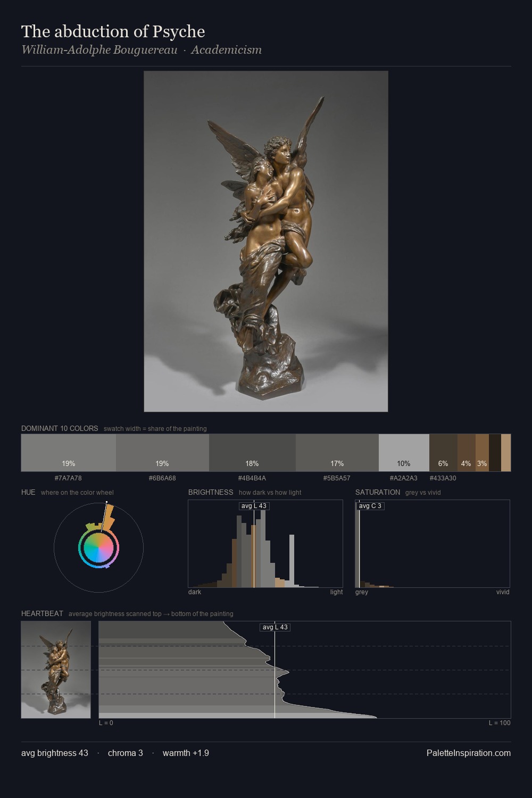This screenshot has height=798, width=532.
Task: Click the 'grey' label under the saturation chart
Action: [362, 592]
